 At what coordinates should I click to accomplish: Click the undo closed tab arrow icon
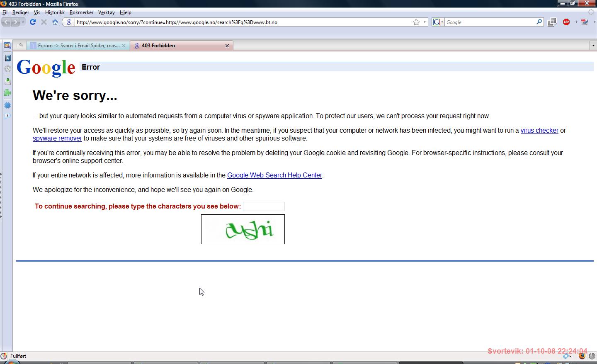[20, 45]
